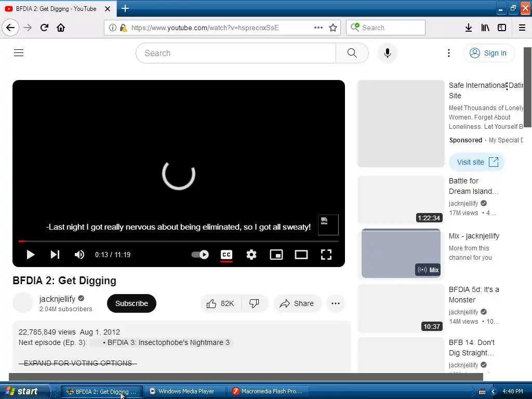The image size is (532, 399).
Task: Open a new browser tab
Action: click(125, 8)
